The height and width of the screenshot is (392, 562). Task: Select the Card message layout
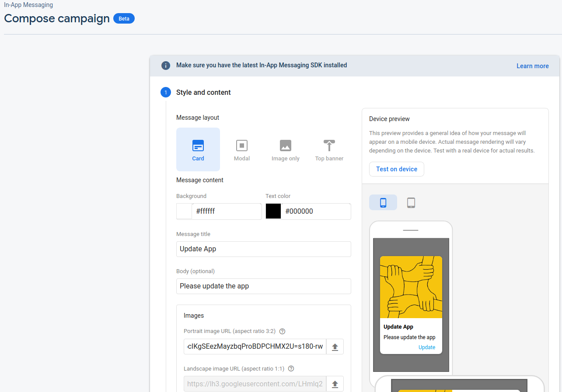click(x=198, y=149)
